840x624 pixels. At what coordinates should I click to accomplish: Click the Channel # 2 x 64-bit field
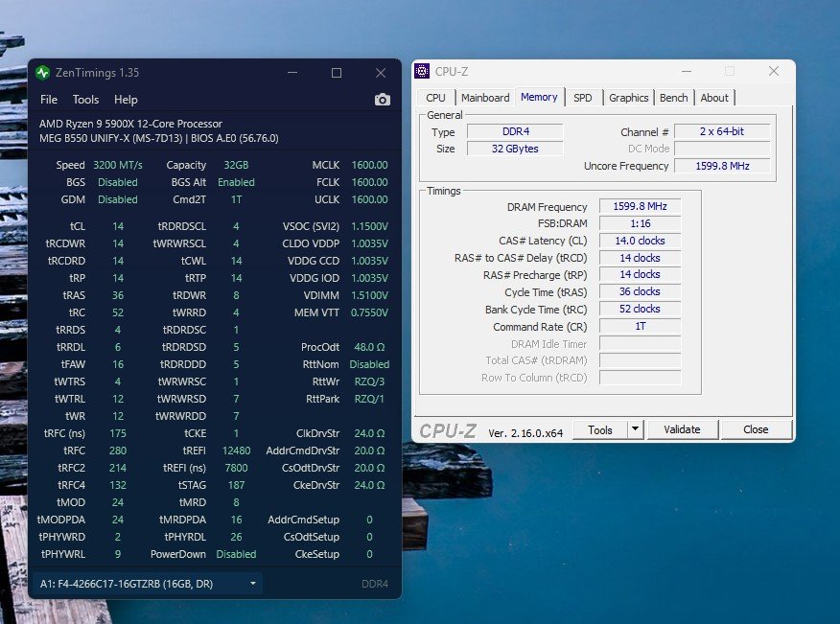[x=722, y=131]
